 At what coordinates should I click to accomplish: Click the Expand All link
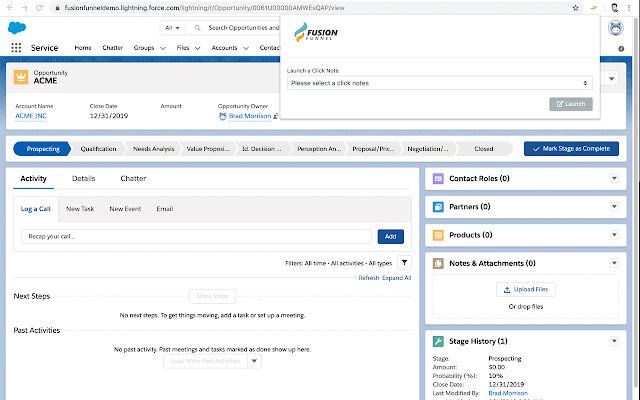click(x=396, y=278)
